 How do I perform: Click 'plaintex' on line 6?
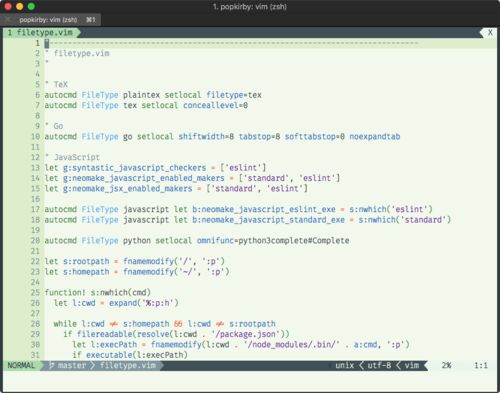pyautogui.click(x=141, y=95)
